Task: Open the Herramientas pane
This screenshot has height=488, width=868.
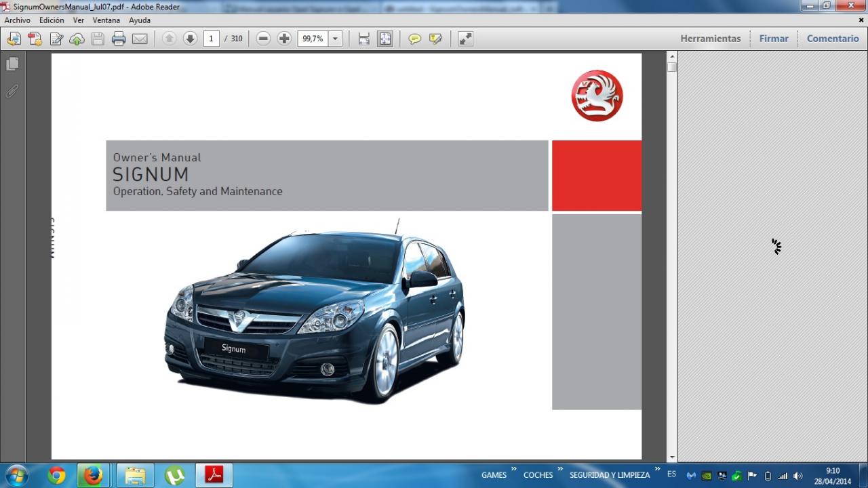Action: point(710,39)
